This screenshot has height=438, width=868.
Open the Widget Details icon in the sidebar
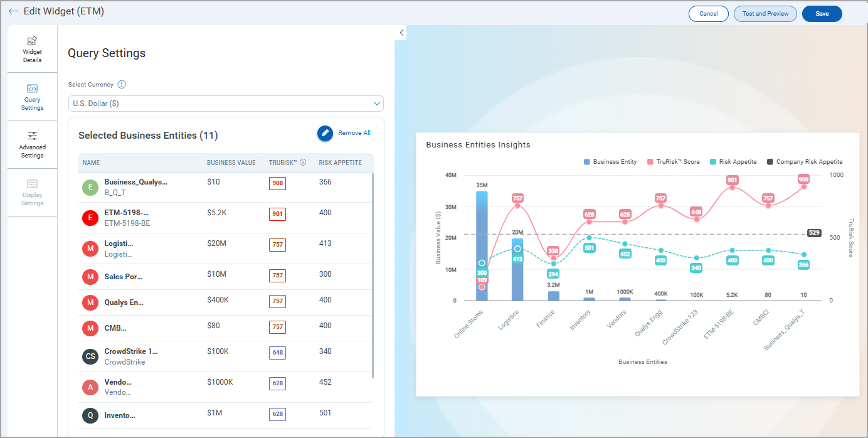coord(32,41)
